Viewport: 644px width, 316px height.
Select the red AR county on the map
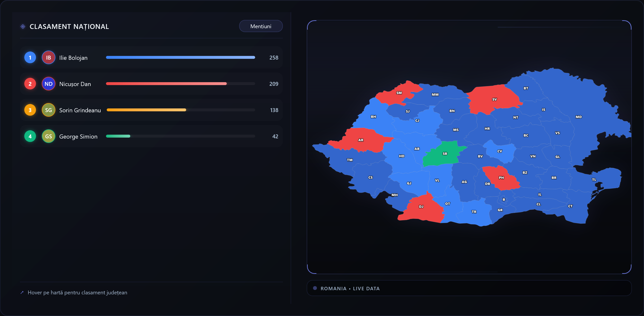[x=360, y=140]
